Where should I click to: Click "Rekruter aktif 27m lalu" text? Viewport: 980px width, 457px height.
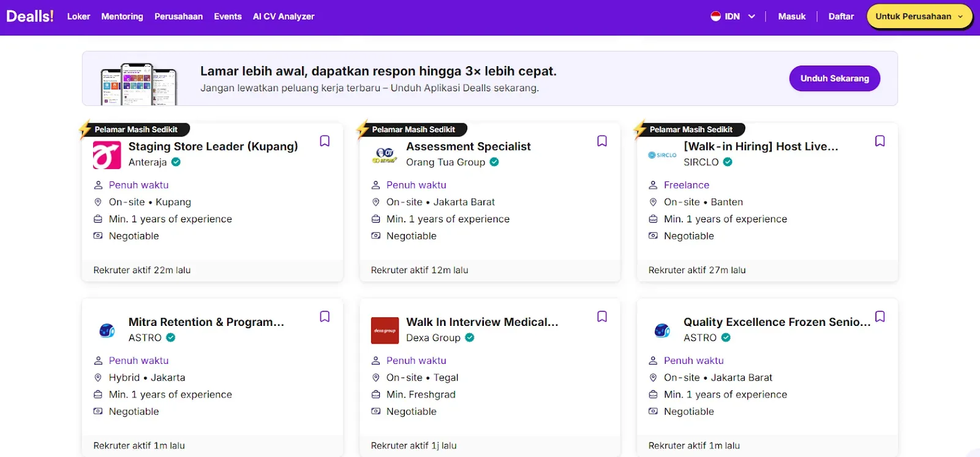pyautogui.click(x=697, y=270)
